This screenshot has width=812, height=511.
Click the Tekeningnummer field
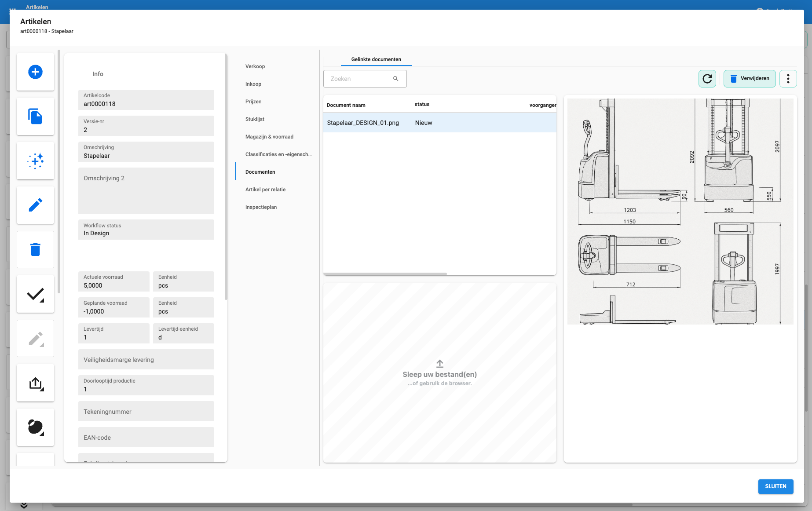(146, 411)
